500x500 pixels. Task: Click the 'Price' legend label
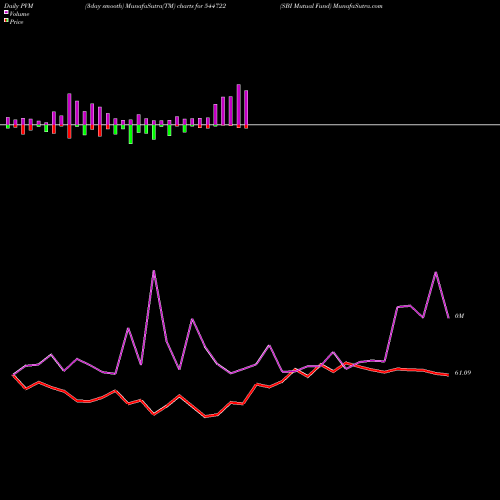point(16,22)
